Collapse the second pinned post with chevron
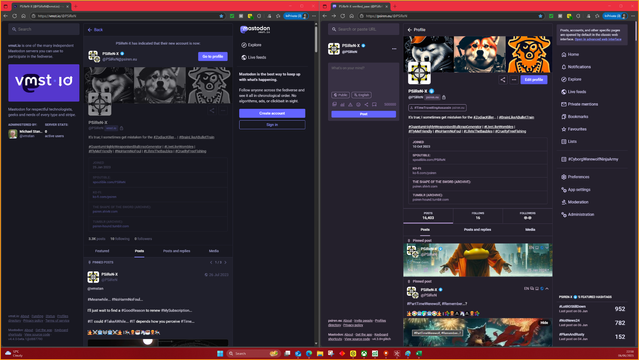 click(x=547, y=289)
